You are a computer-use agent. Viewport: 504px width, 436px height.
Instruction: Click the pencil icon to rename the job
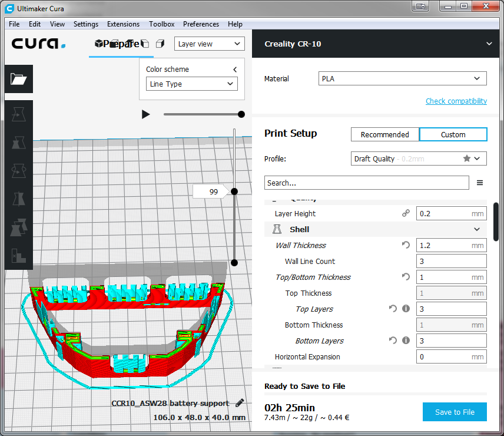240,403
